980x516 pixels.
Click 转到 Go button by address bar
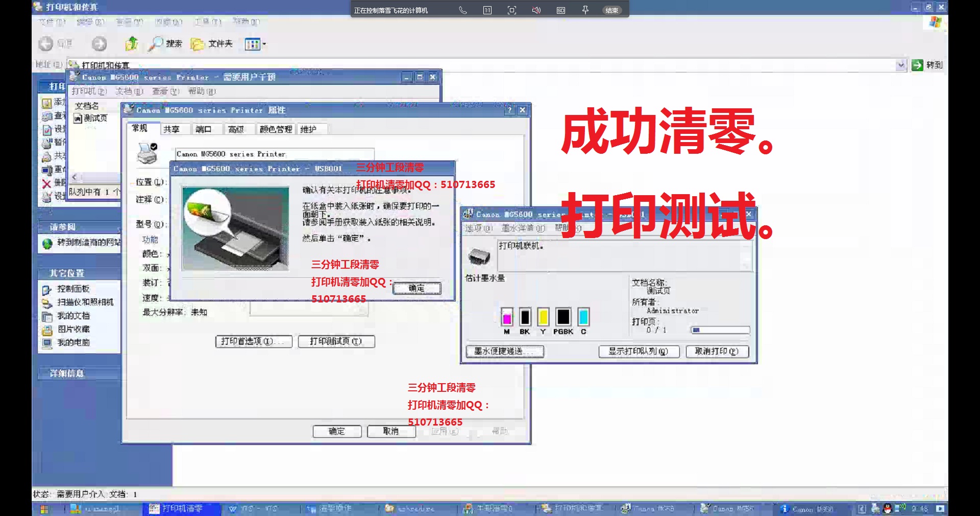(927, 65)
